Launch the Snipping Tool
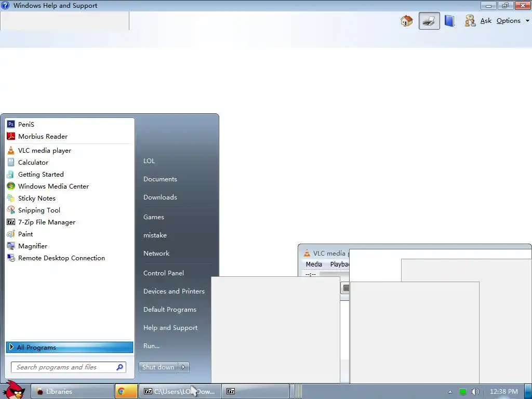The width and height of the screenshot is (532, 399). tap(70, 210)
